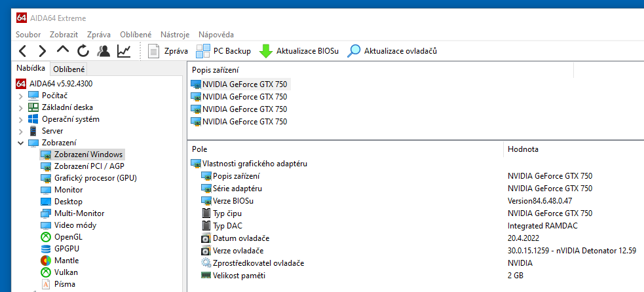
Task: Select Zobrazení category in the tree
Action: (52, 143)
